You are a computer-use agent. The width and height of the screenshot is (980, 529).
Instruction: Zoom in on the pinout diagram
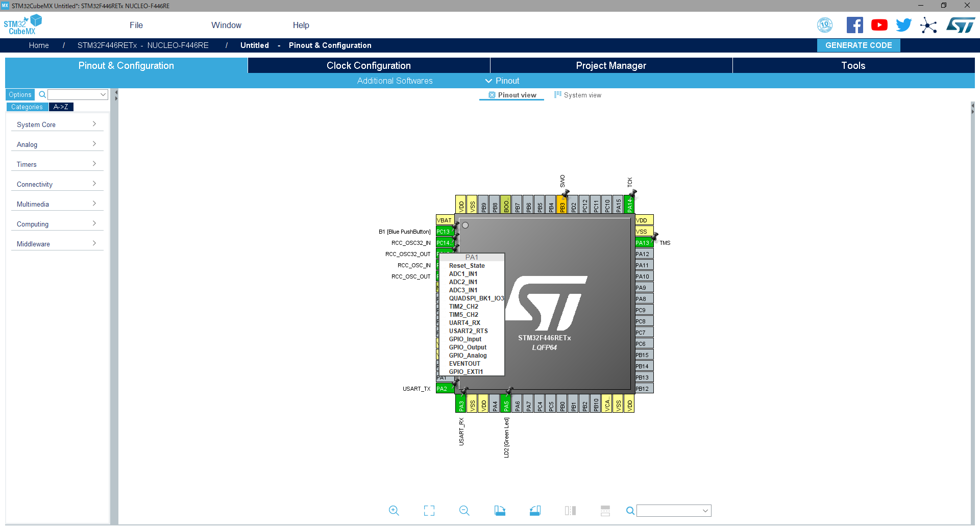pos(394,511)
